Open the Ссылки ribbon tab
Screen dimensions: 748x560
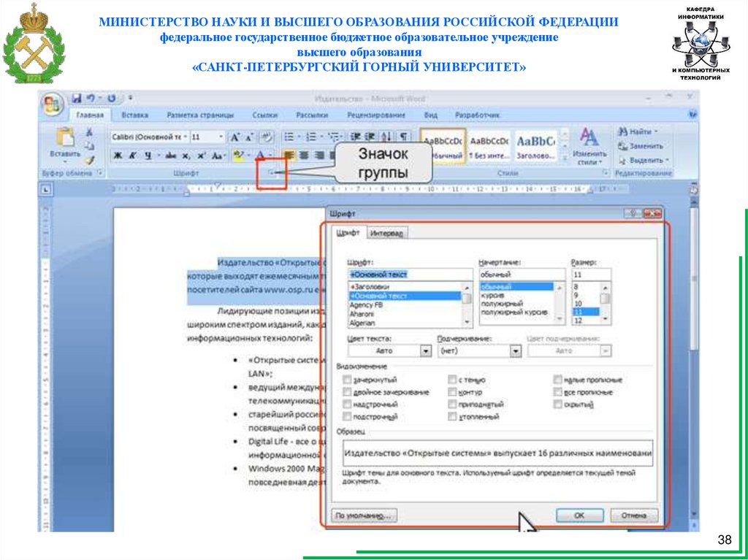click(x=265, y=115)
